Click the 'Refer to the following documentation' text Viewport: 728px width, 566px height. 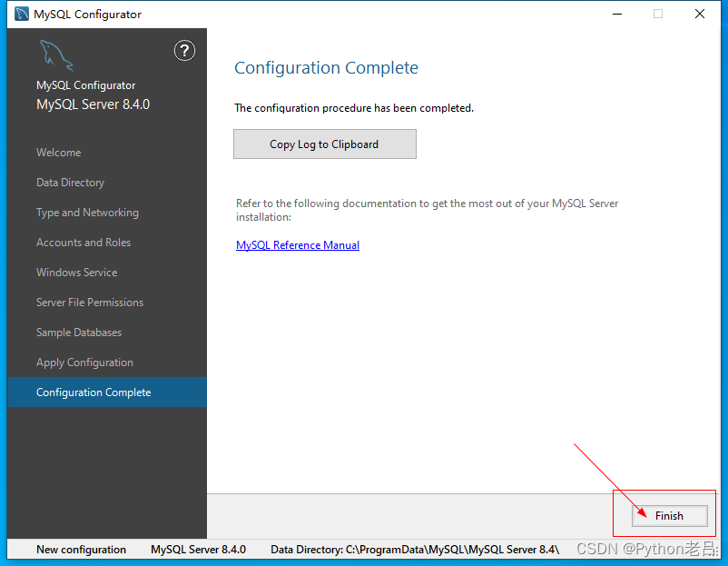[427, 210]
